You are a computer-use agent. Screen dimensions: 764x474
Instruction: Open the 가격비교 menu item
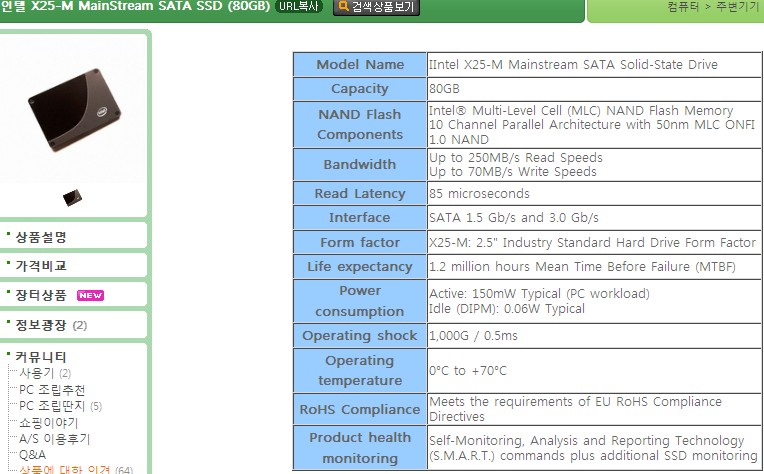(x=41, y=265)
